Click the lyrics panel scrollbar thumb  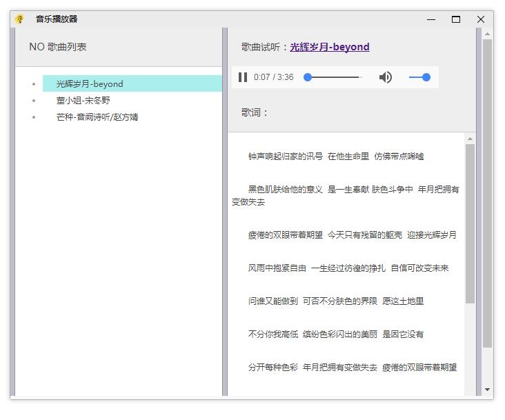tap(470, 223)
